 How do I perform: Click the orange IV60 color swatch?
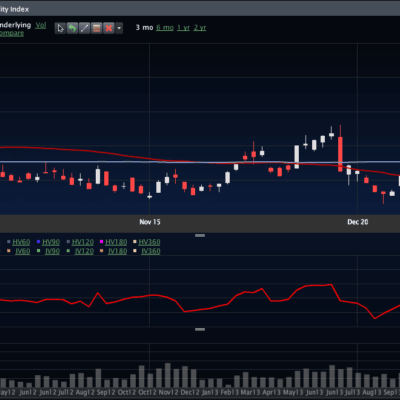(x=9, y=251)
